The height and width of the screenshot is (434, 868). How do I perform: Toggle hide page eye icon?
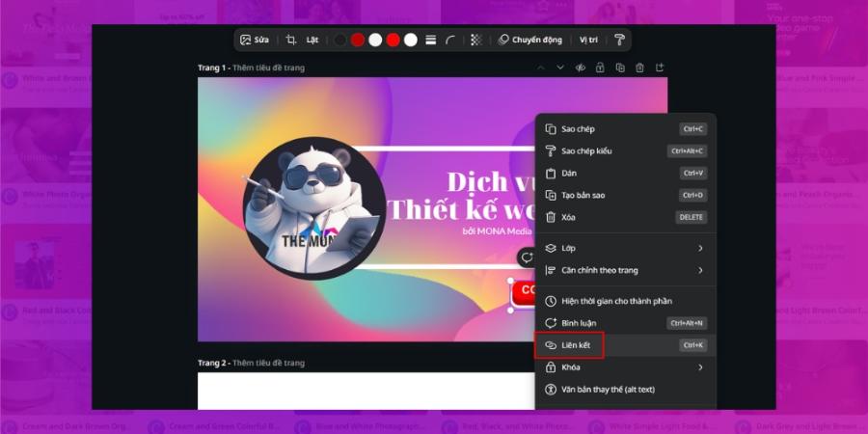pyautogui.click(x=581, y=68)
